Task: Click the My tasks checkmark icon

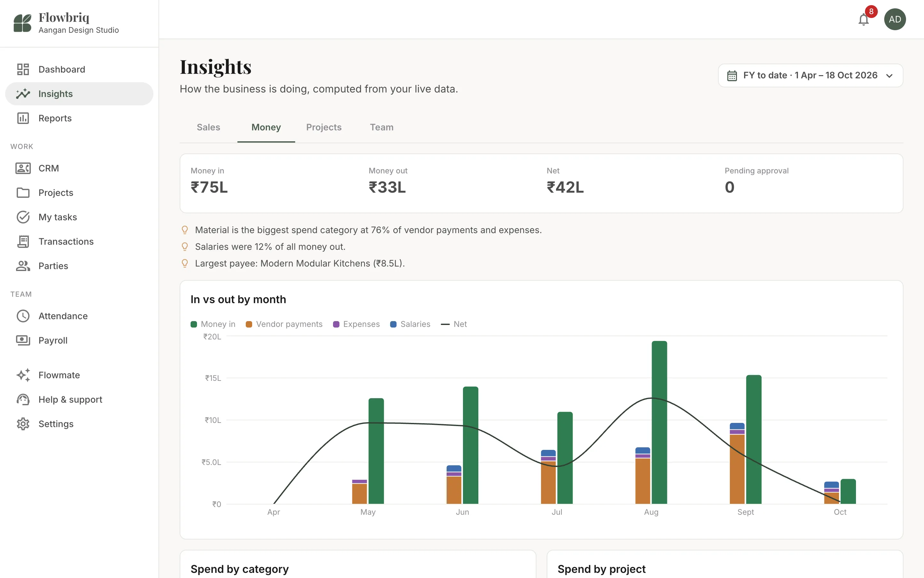Action: point(23,217)
